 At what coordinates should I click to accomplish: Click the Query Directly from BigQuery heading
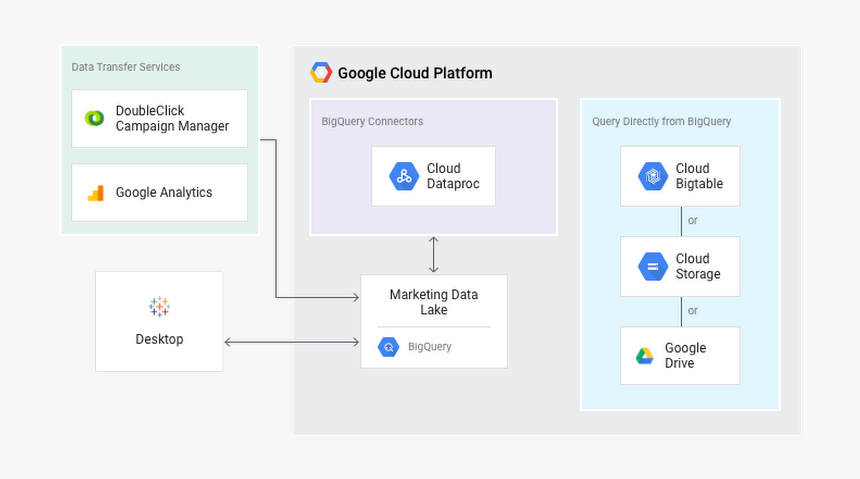pos(661,121)
